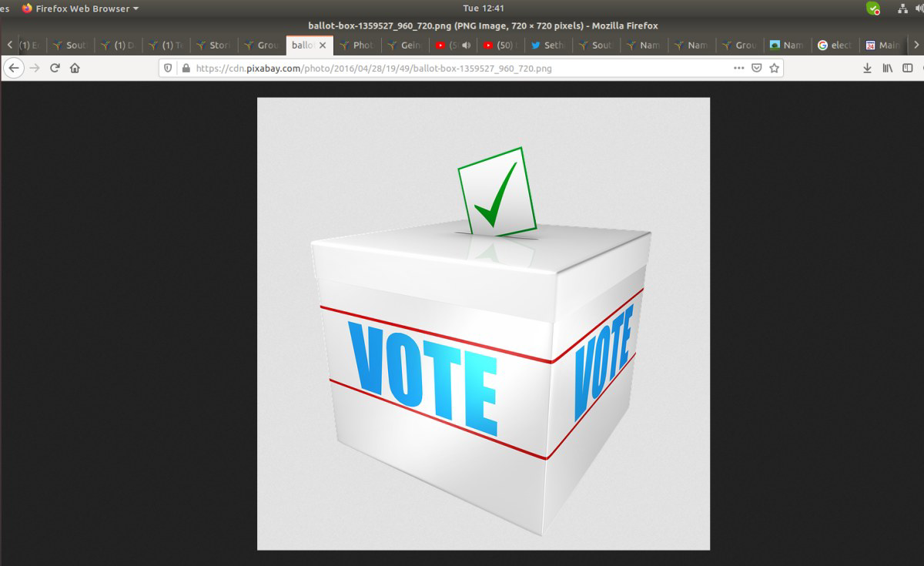This screenshot has width=924, height=566.
Task: Open the 'Stori' tab
Action: [213, 45]
